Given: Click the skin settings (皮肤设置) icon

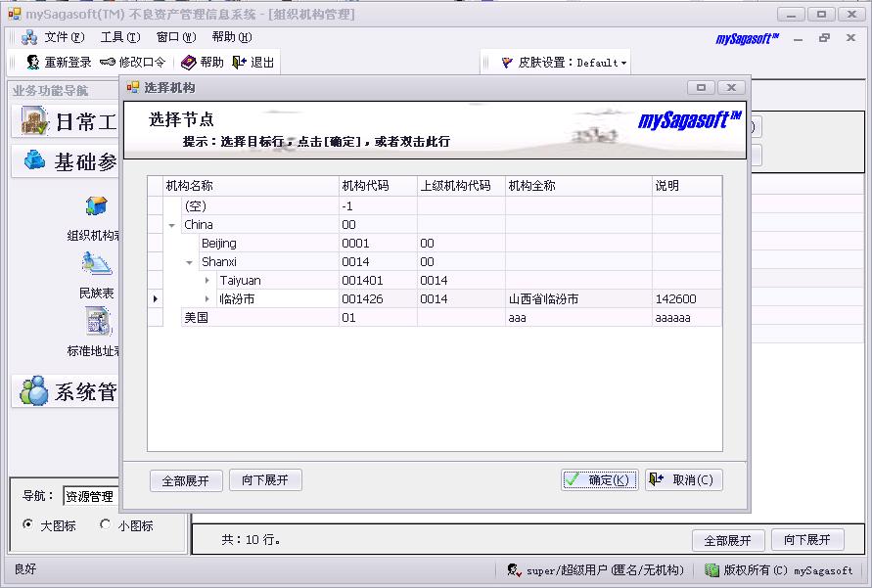Looking at the screenshot, I should (507, 63).
